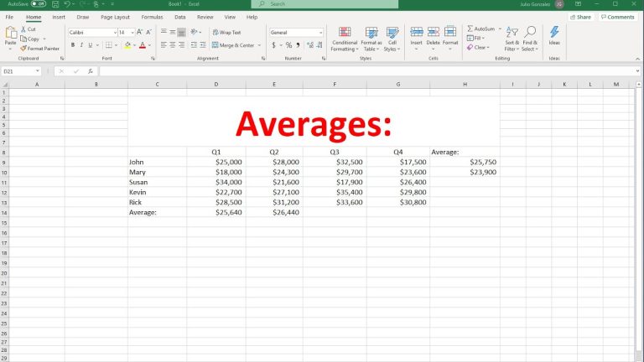
Task: Switch to the Formulas tab
Action: [x=152, y=17]
